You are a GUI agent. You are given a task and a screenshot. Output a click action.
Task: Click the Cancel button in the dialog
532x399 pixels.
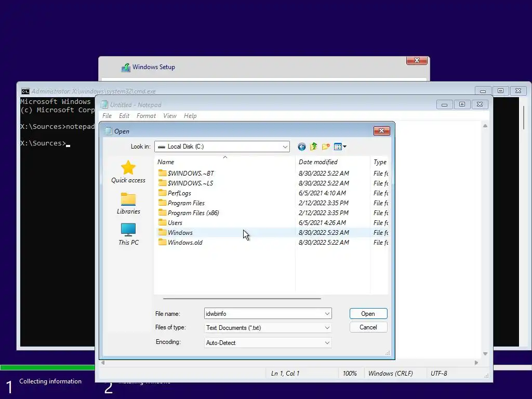point(368,327)
